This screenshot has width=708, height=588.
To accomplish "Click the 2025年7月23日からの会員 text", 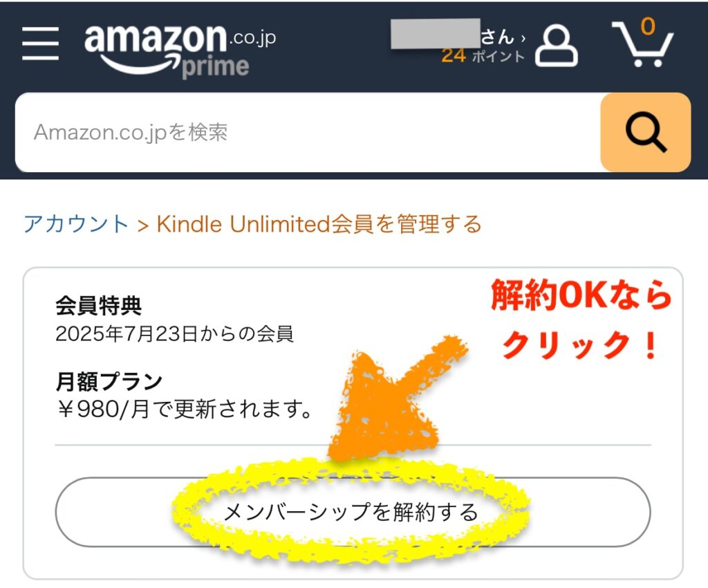I will click(x=174, y=334).
